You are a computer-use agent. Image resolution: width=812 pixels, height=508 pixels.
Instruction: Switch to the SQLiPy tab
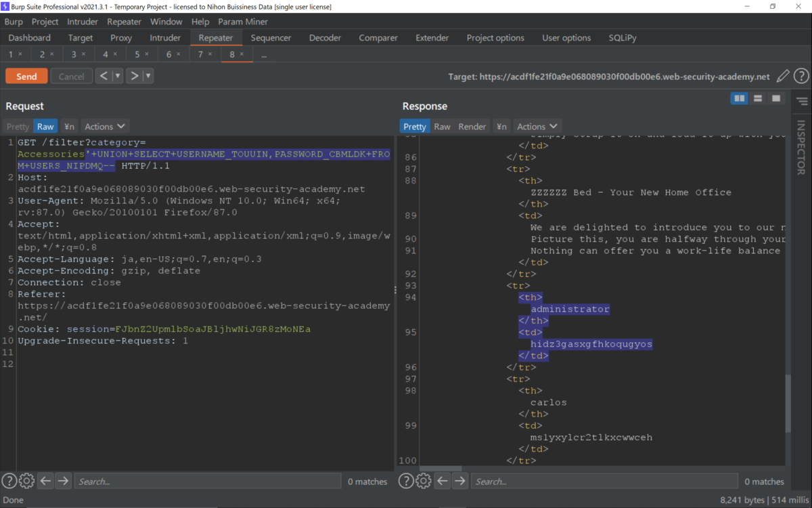point(623,38)
